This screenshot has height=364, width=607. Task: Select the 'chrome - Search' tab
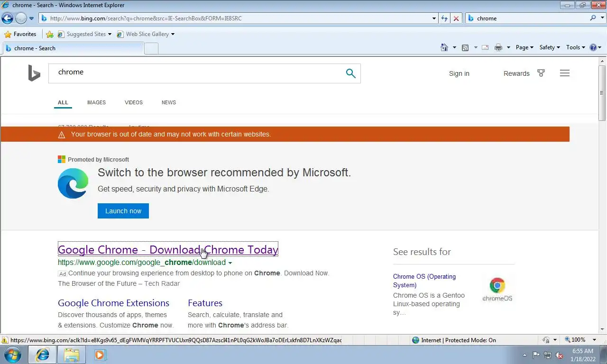pos(73,48)
